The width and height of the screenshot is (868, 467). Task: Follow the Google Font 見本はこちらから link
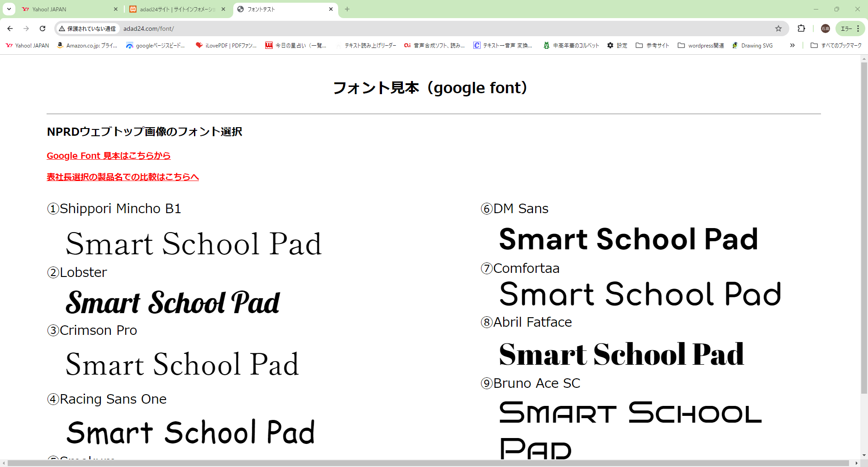108,156
